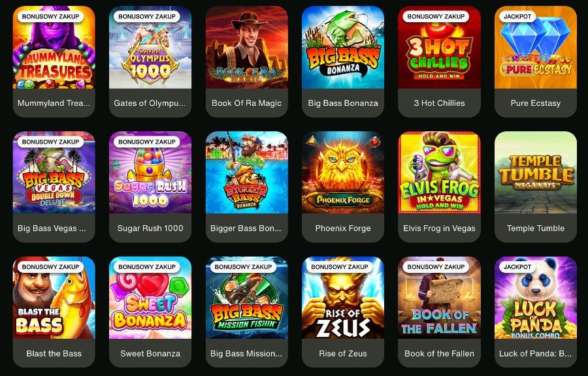Viewport: 588px width, 376px height.
Task: Open the Rise of Zeus game
Action: (x=343, y=311)
